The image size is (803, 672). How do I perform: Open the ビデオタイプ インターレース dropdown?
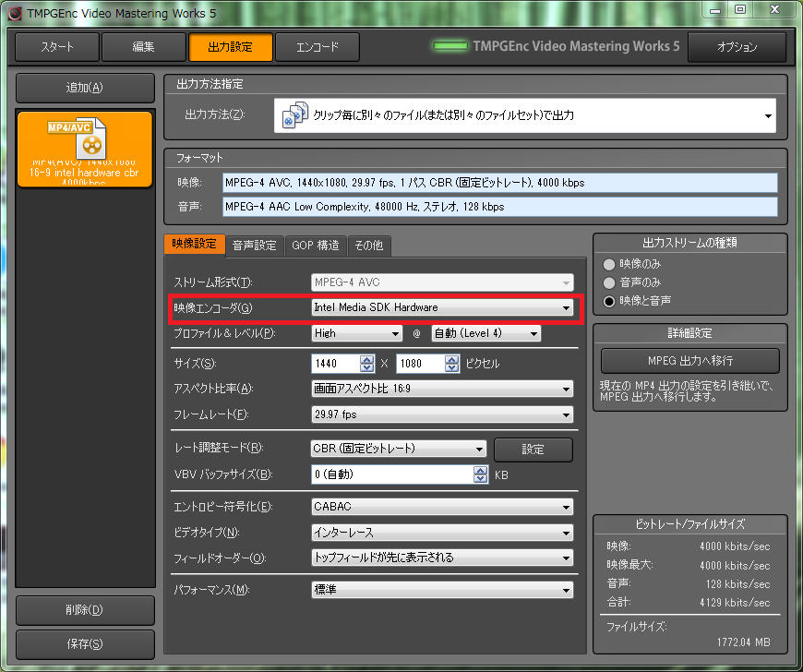point(442,533)
